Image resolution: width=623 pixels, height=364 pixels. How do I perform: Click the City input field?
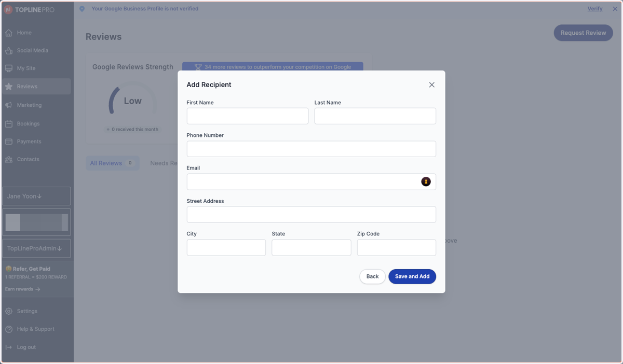click(226, 247)
